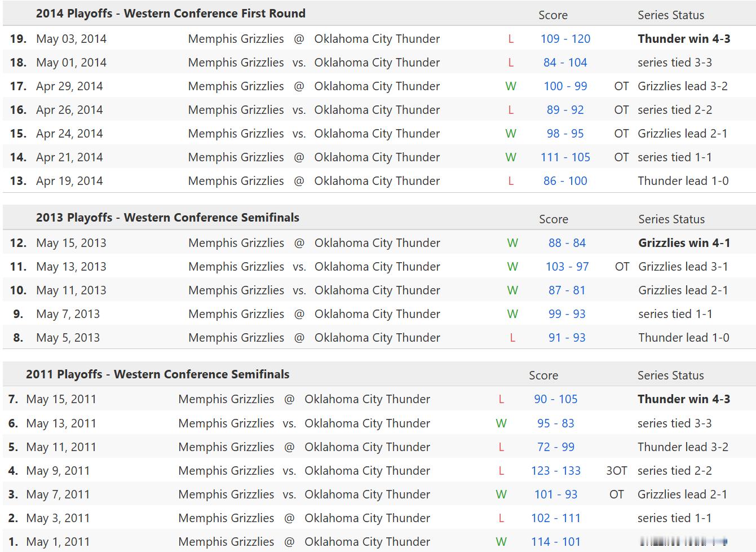Click the 111 - 105 score link

click(565, 157)
